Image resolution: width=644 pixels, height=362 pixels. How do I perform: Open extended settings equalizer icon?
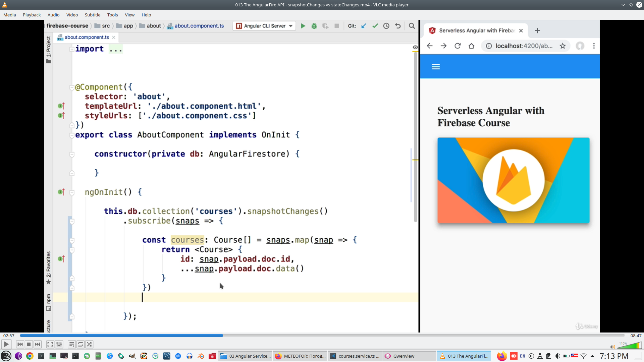59,344
